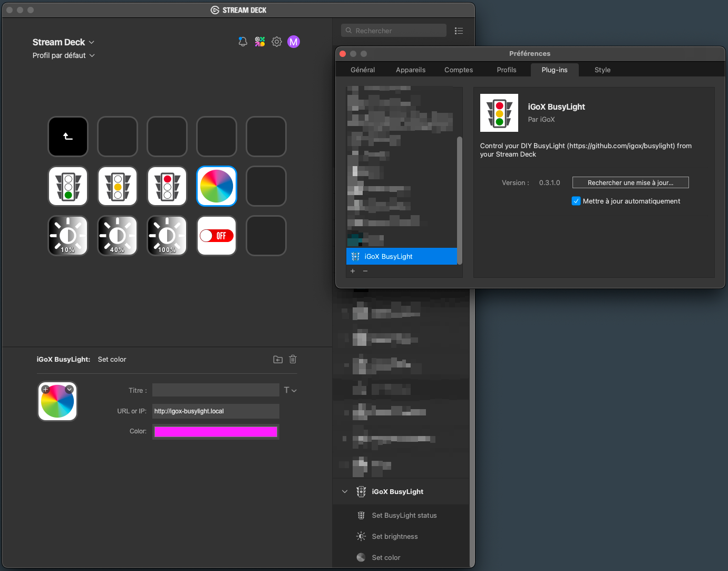The height and width of the screenshot is (571, 728).
Task: Click Rechercher une mise à jour button
Action: click(x=630, y=182)
